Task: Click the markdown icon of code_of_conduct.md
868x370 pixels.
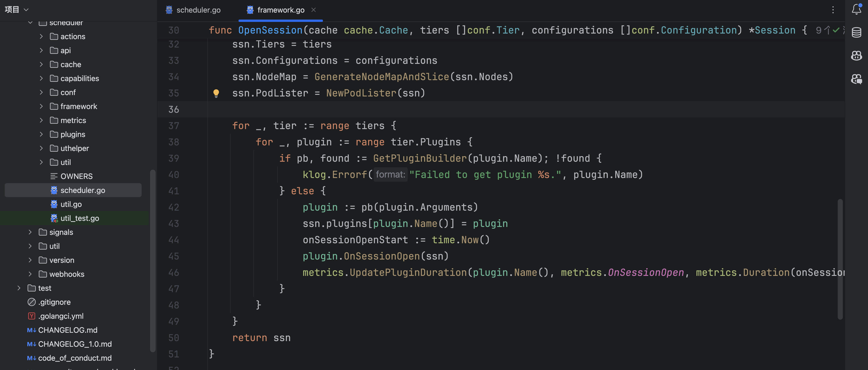Action: [x=32, y=358]
